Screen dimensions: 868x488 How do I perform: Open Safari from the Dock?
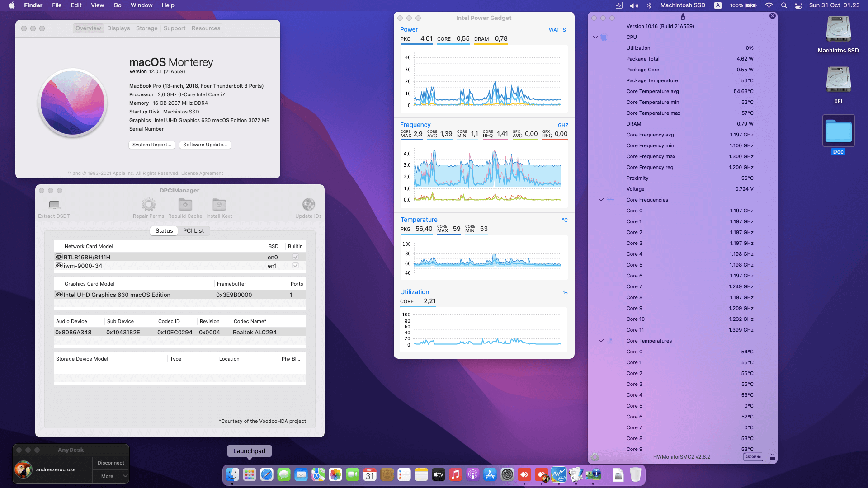coord(267,474)
